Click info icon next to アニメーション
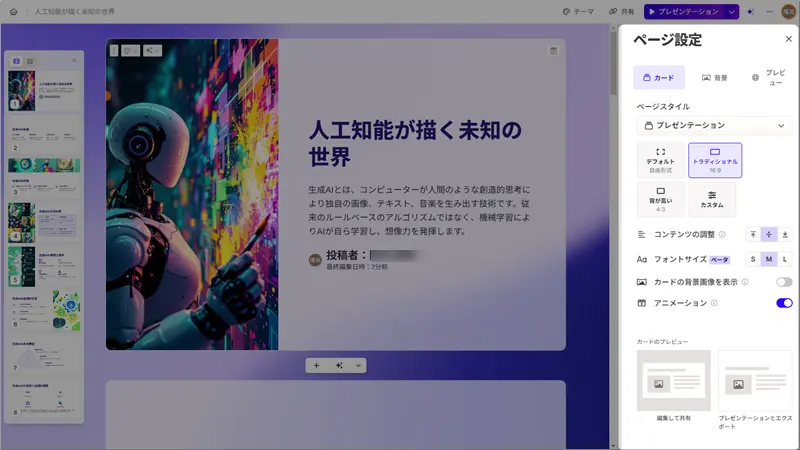The height and width of the screenshot is (450, 800). coord(714,303)
